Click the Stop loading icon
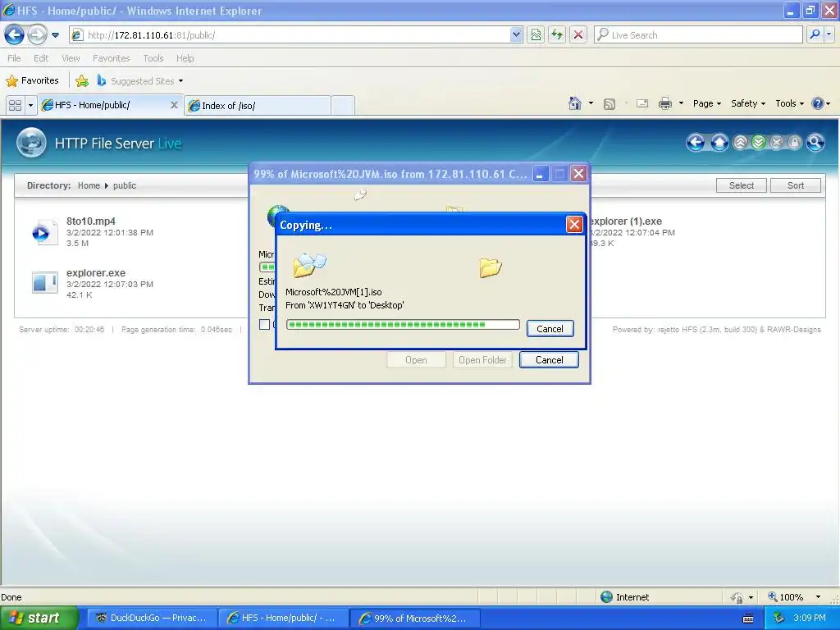This screenshot has width=840, height=630. point(578,35)
